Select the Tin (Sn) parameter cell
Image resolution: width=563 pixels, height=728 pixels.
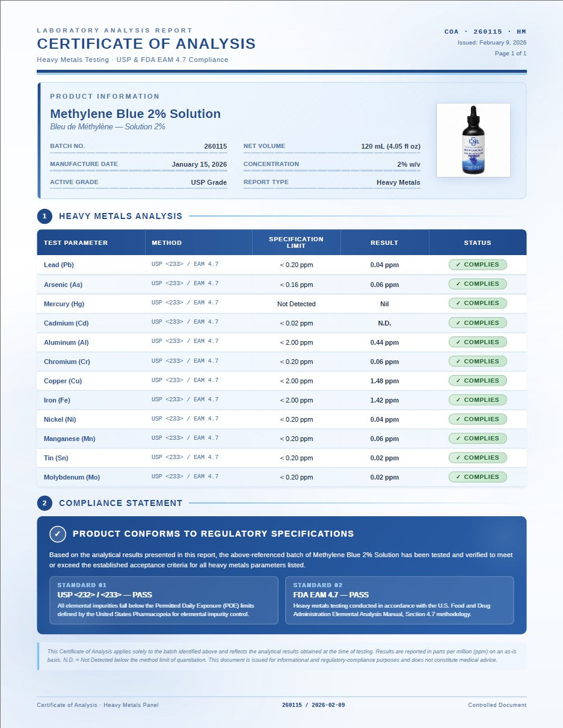(91, 458)
